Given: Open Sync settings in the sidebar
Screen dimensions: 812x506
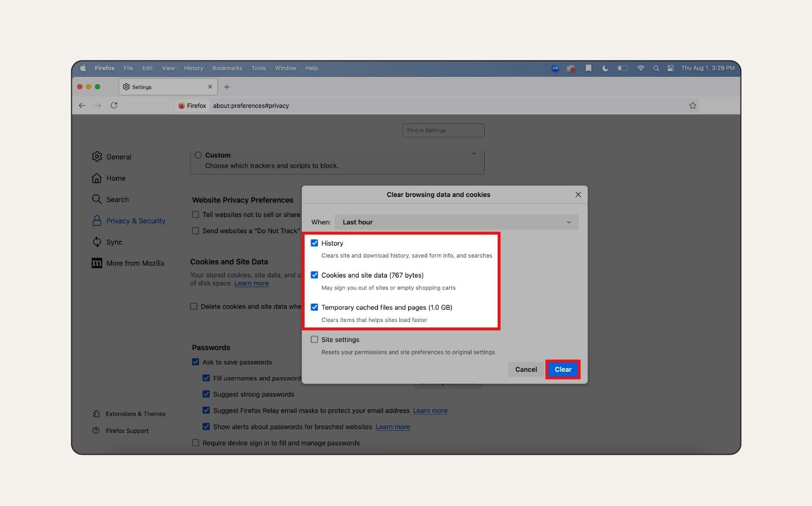Looking at the screenshot, I should [x=107, y=242].
